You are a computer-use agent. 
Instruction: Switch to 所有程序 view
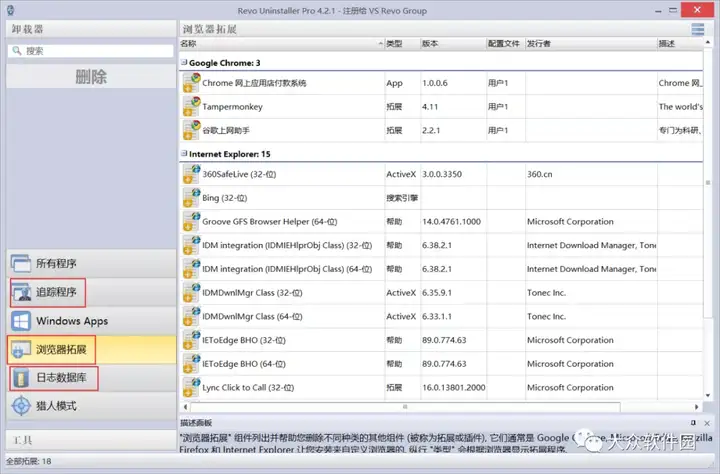(91, 264)
